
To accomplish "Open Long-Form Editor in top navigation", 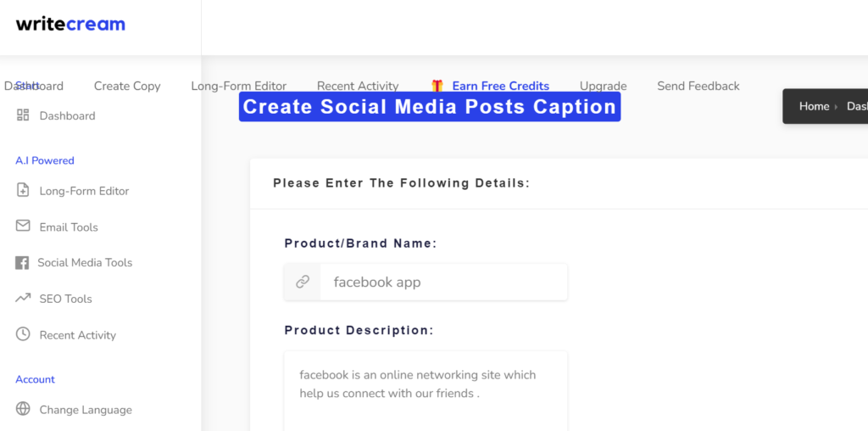I will point(238,86).
